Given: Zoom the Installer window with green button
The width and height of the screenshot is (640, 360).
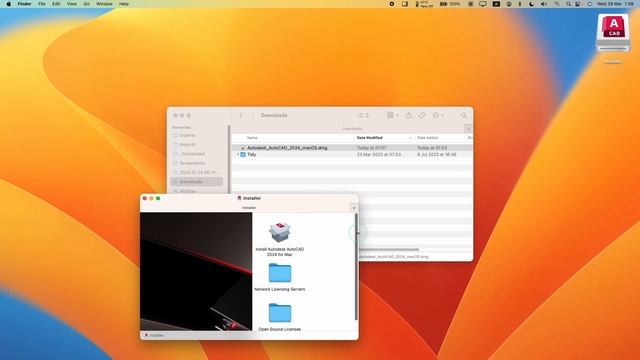Looking at the screenshot, I should (158, 198).
